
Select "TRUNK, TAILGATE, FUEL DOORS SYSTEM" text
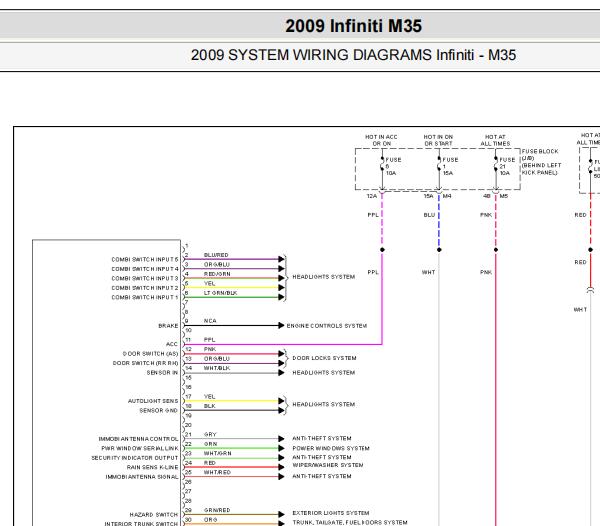(x=350, y=523)
